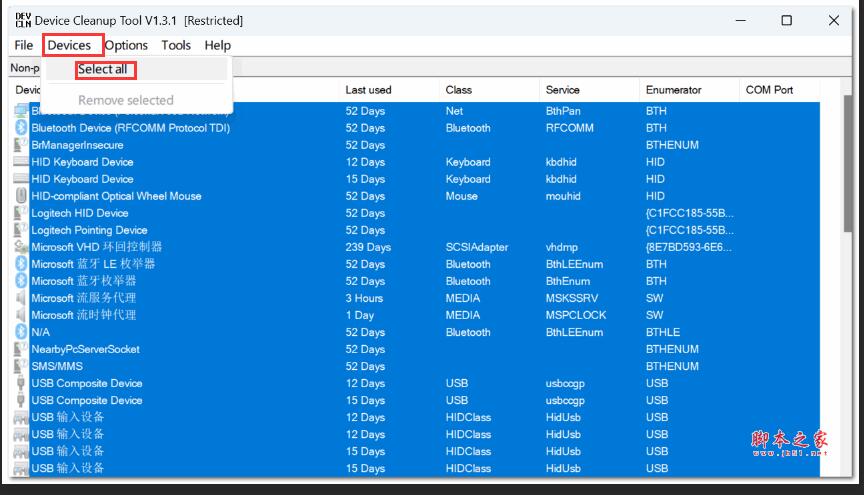864x495 pixels.
Task: Click the Microsoft VHD controller icon
Action: point(21,247)
